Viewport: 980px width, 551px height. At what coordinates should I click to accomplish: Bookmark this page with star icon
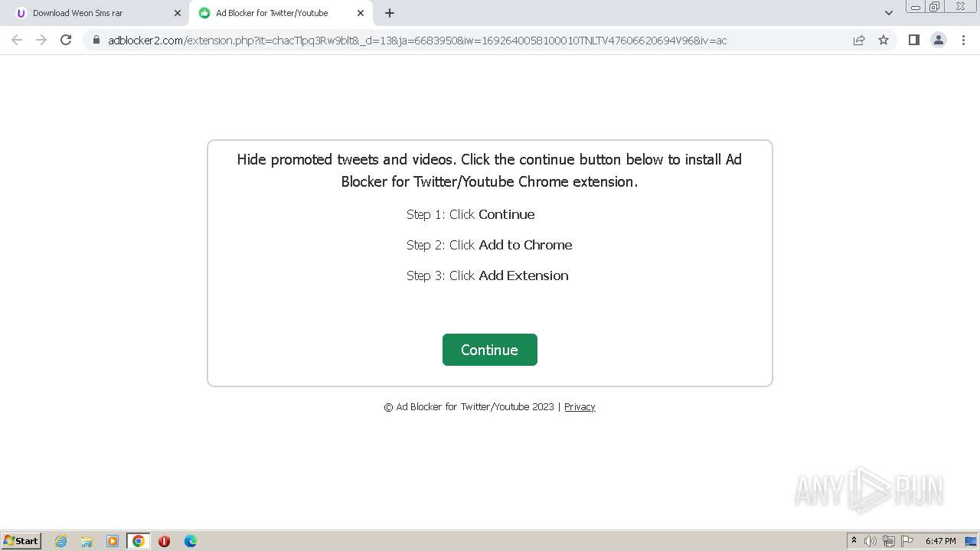(884, 40)
